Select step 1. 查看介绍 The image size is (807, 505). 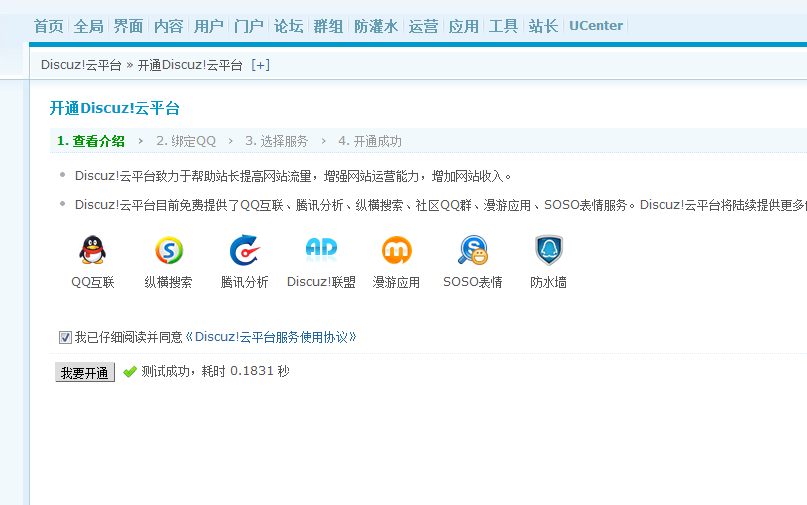click(x=91, y=141)
